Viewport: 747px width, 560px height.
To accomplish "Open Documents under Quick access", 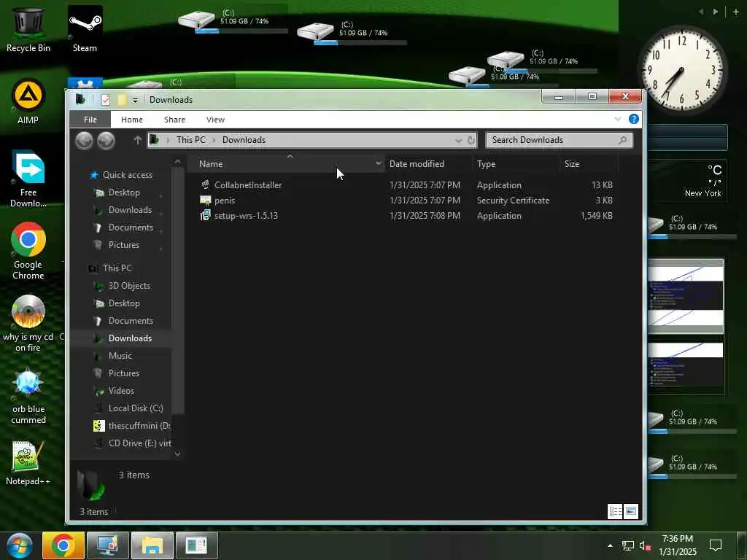I will coord(131,227).
